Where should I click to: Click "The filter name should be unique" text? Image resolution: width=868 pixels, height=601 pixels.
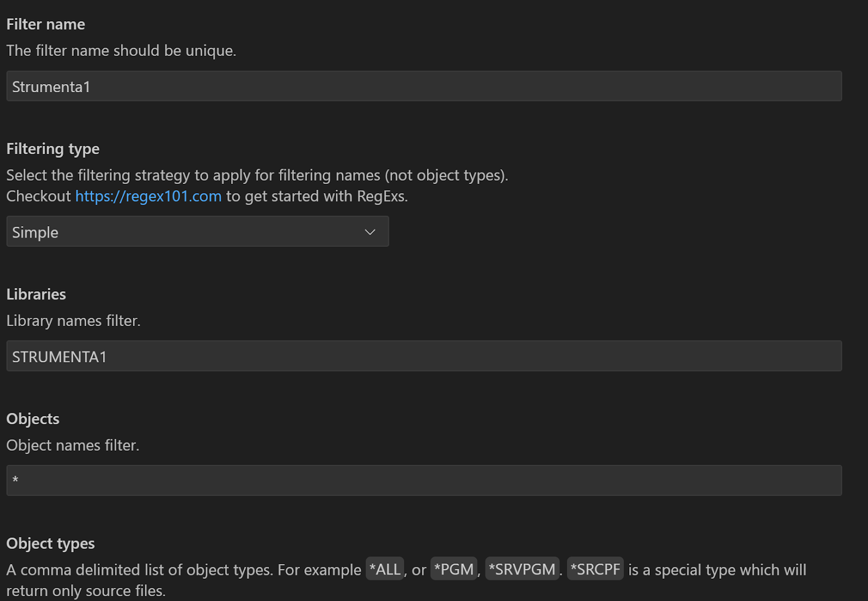(x=121, y=51)
